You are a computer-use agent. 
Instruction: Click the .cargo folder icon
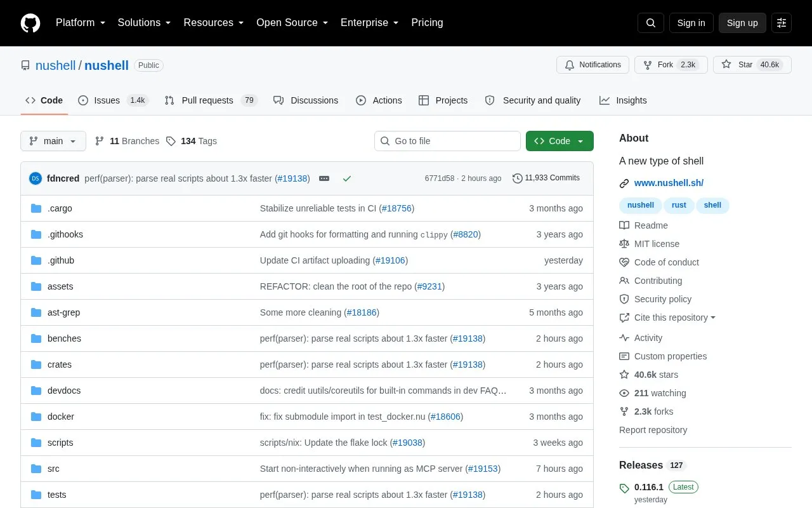click(x=36, y=208)
